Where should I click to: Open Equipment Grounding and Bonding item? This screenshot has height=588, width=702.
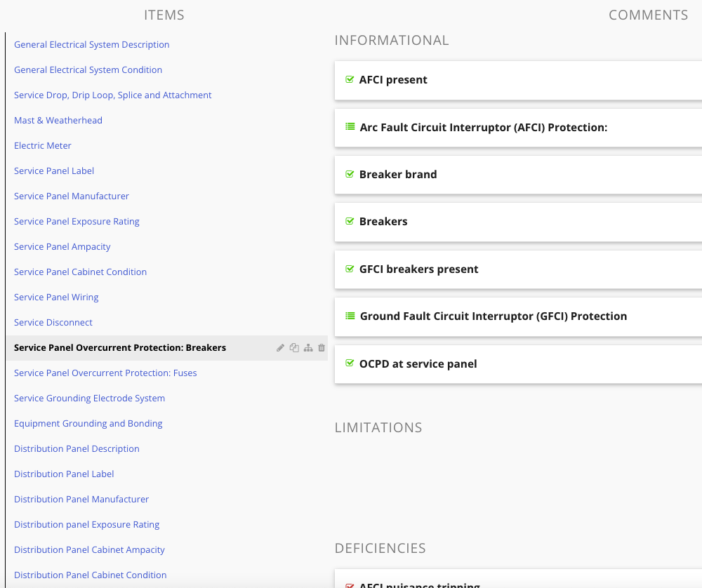pyautogui.click(x=88, y=424)
